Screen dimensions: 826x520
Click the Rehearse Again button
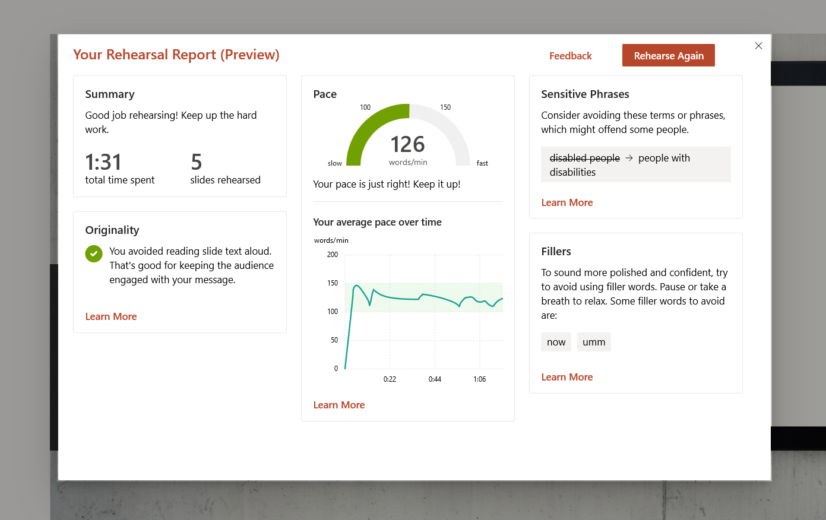point(668,56)
